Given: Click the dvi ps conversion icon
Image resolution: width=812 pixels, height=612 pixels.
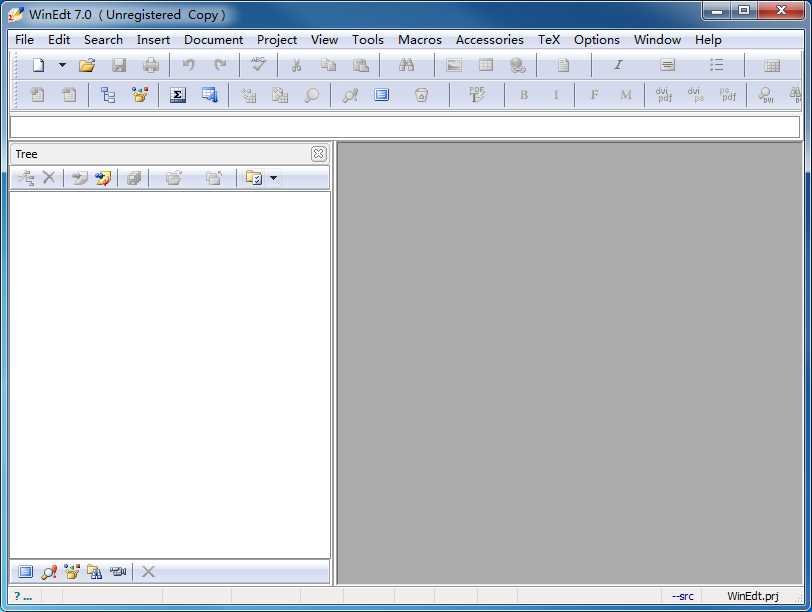Looking at the screenshot, I should point(695,95).
